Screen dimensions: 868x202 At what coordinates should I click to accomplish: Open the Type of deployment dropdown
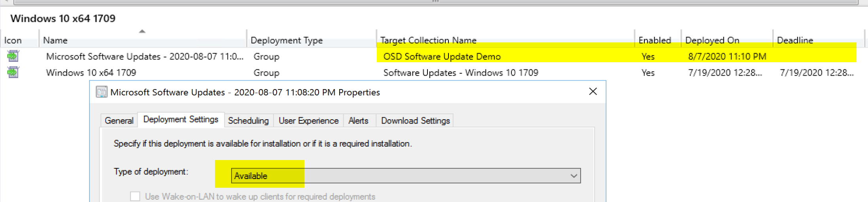pos(405,176)
